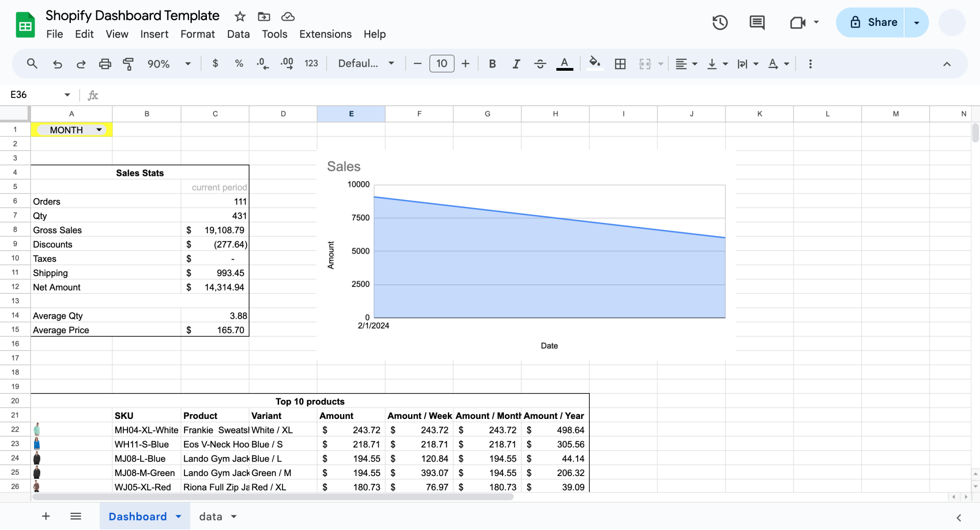
Task: Click the search menus magnifier icon
Action: pos(32,63)
